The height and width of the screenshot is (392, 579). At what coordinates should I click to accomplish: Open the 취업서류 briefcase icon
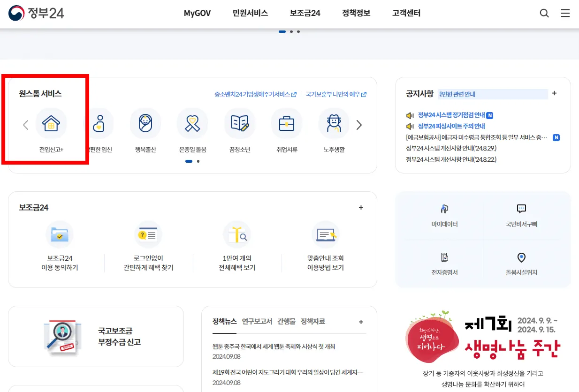[x=287, y=123]
